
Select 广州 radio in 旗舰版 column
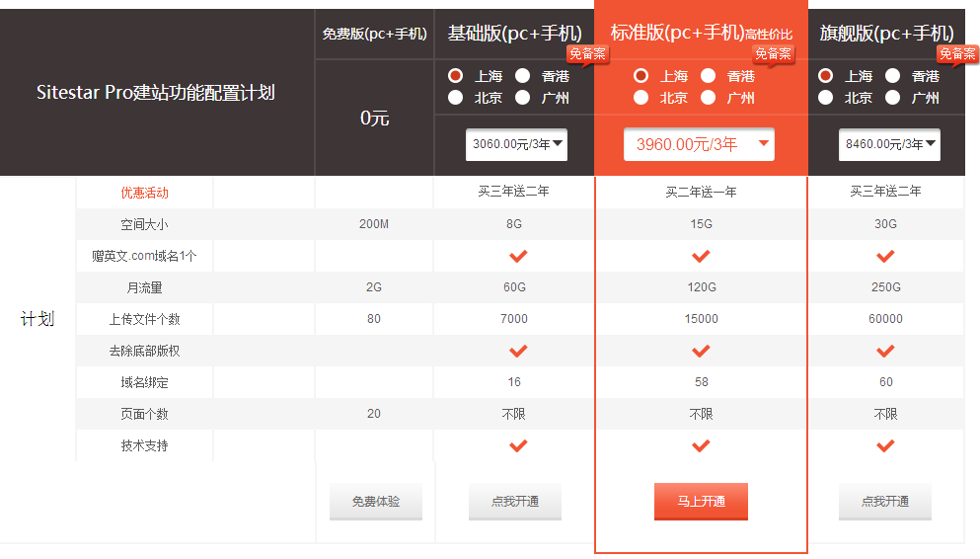click(x=892, y=98)
